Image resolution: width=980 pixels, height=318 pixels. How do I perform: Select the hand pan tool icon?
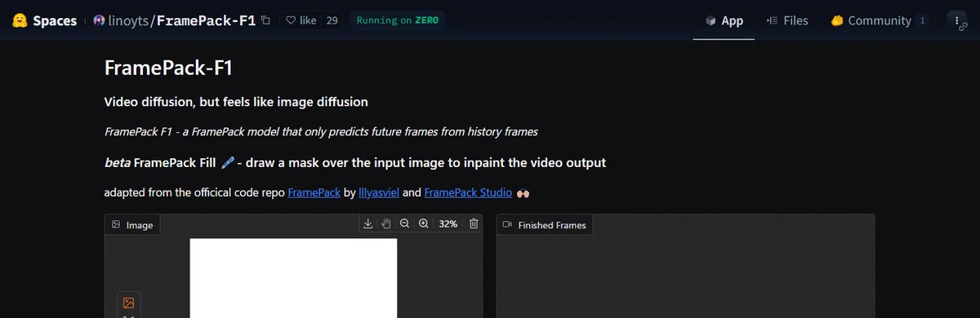coord(386,223)
